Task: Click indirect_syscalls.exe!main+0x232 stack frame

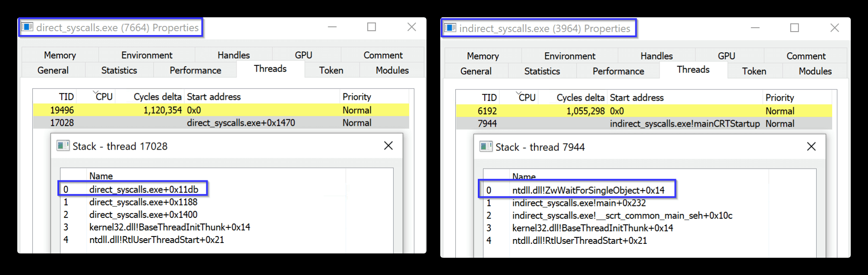Action: [x=578, y=203]
